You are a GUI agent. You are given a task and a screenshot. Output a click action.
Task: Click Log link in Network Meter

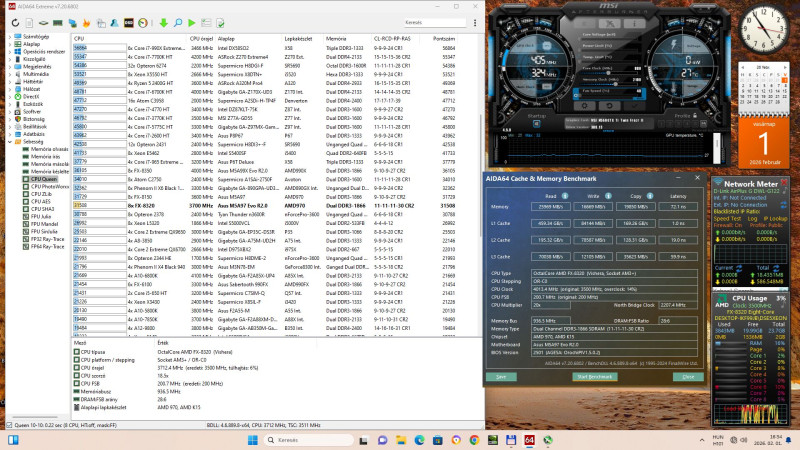tap(752, 218)
